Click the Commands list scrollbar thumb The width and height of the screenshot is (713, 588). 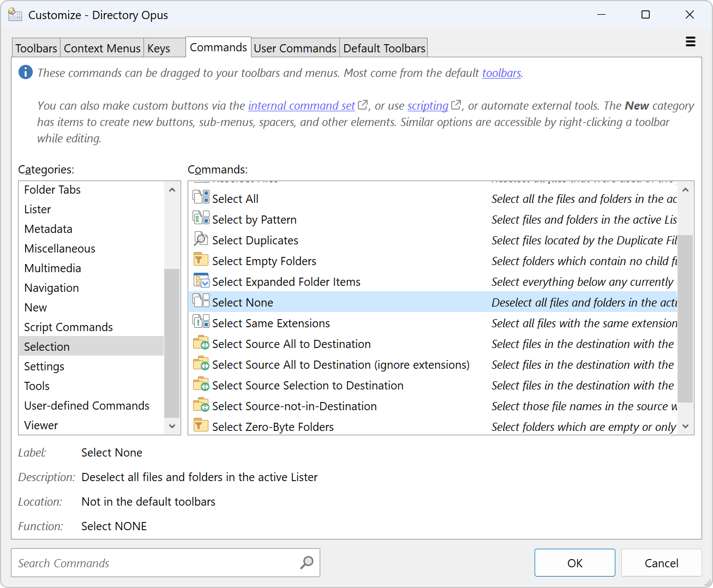pos(685,319)
